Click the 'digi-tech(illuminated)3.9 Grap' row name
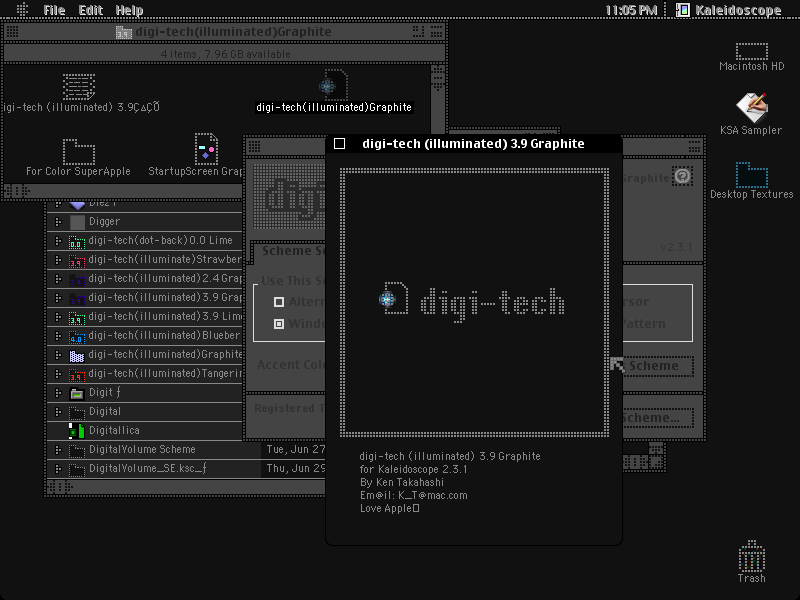This screenshot has width=800, height=600. [x=165, y=297]
